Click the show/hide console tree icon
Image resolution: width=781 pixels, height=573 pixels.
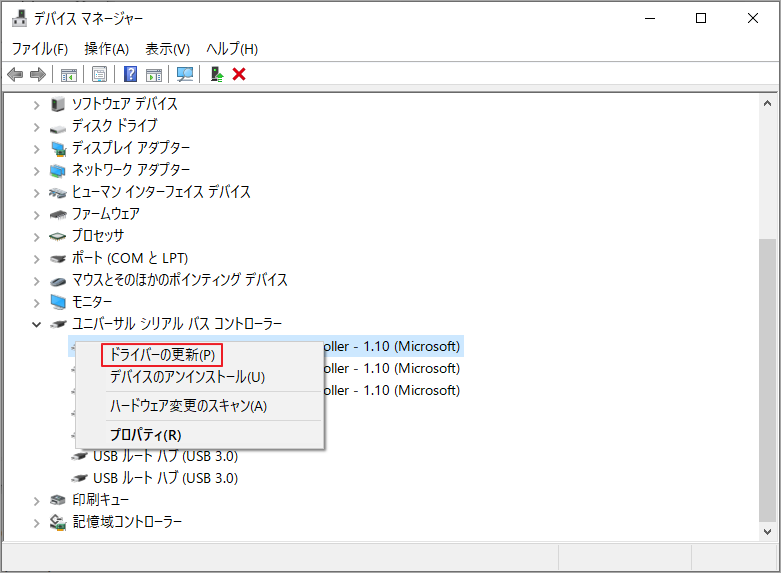pyautogui.click(x=69, y=75)
